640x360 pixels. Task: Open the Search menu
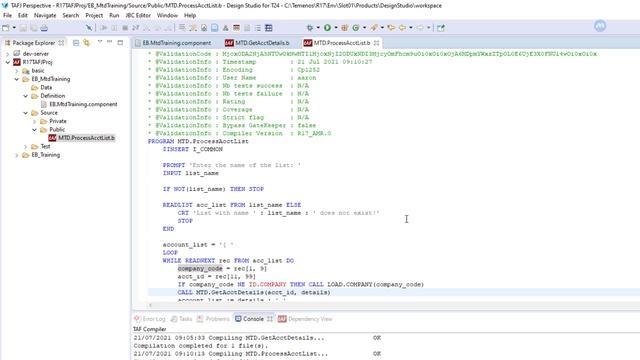pyautogui.click(x=71, y=15)
